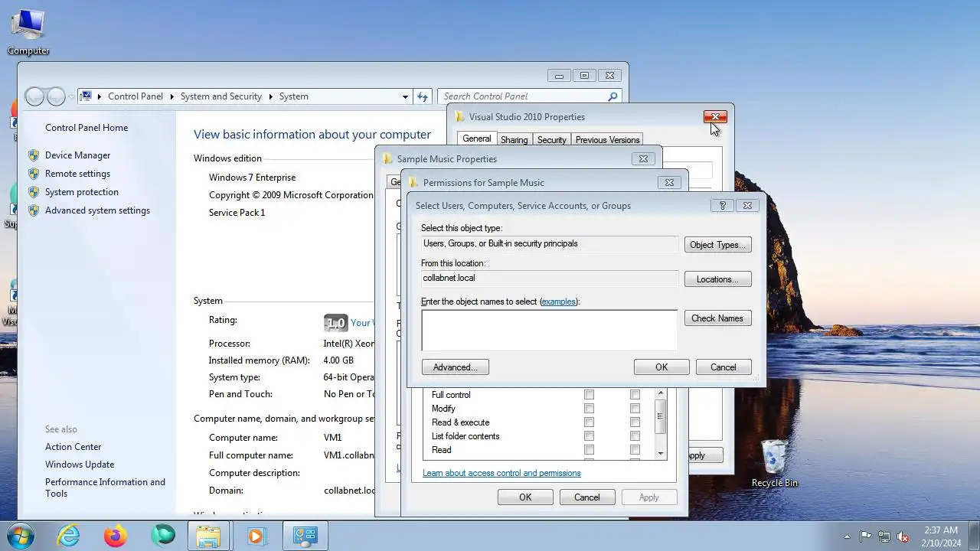Go forward in Control Panel window

(56, 96)
